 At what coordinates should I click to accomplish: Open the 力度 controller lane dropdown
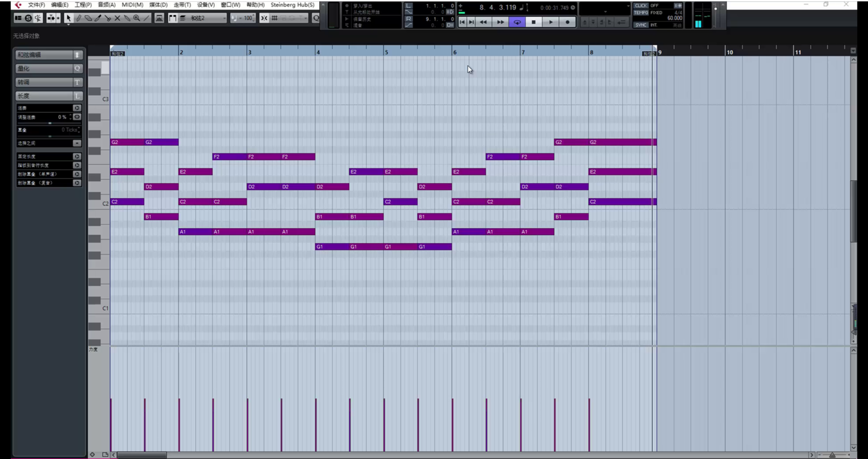click(94, 350)
